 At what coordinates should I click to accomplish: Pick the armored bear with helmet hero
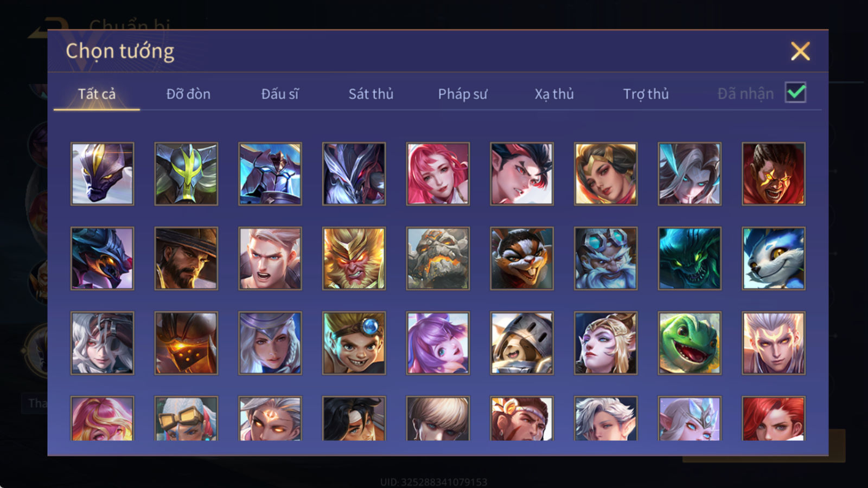point(522,343)
